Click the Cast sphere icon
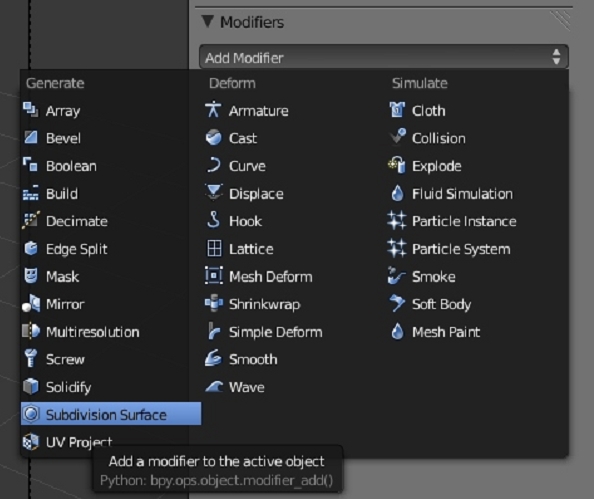This screenshot has width=594, height=499. coord(213,138)
